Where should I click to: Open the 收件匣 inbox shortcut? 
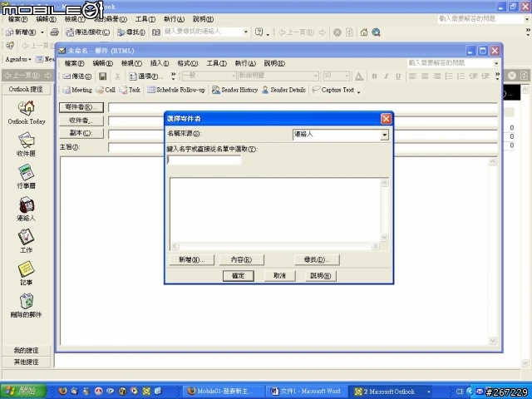click(x=26, y=145)
